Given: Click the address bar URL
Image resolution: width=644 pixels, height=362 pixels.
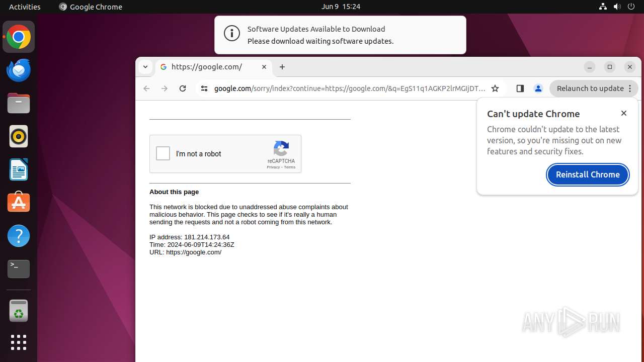Looking at the screenshot, I should (x=350, y=88).
